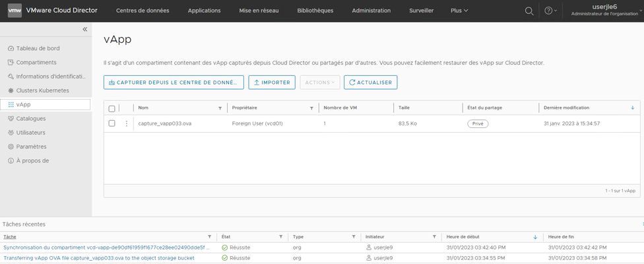
Task: Open Synchronisation du compartiment task link
Action: tap(107, 247)
